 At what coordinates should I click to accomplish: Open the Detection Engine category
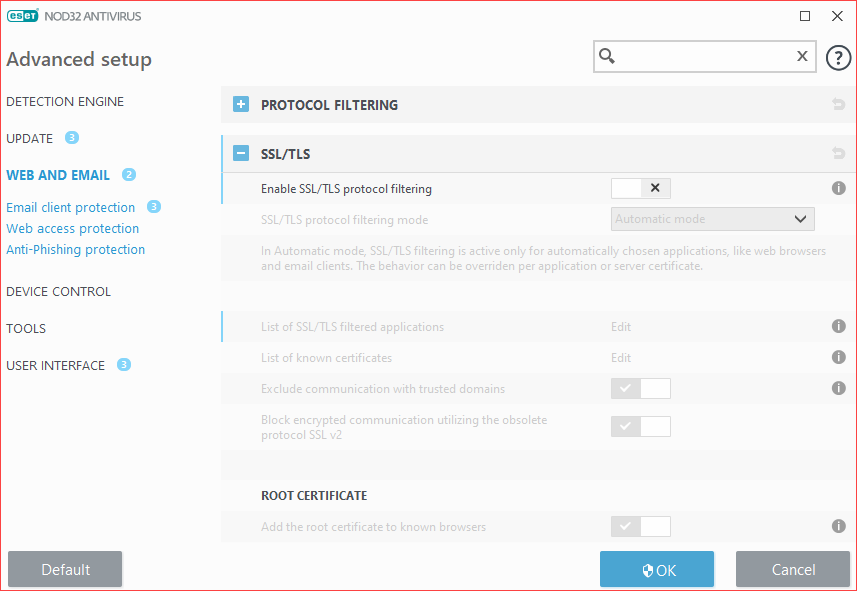(65, 102)
